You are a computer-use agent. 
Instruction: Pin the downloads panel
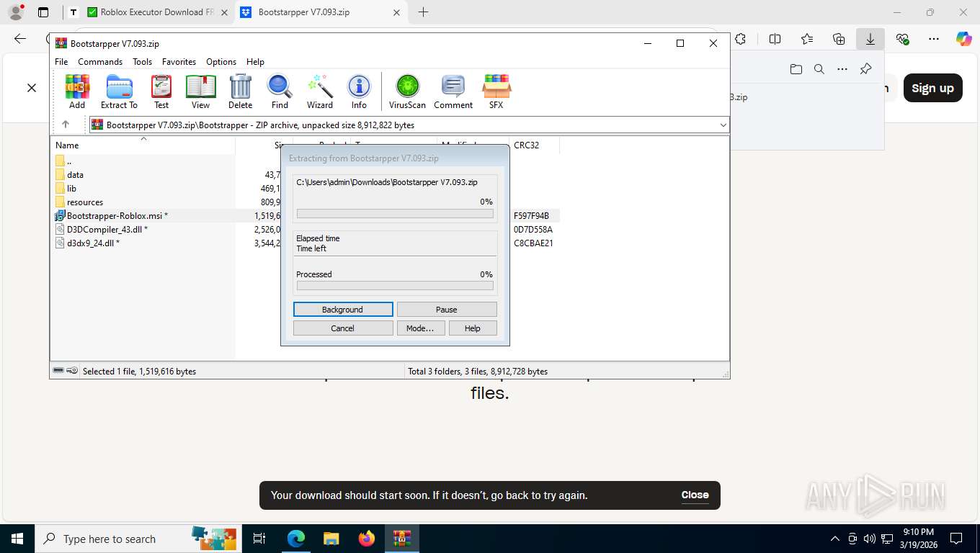(x=865, y=69)
